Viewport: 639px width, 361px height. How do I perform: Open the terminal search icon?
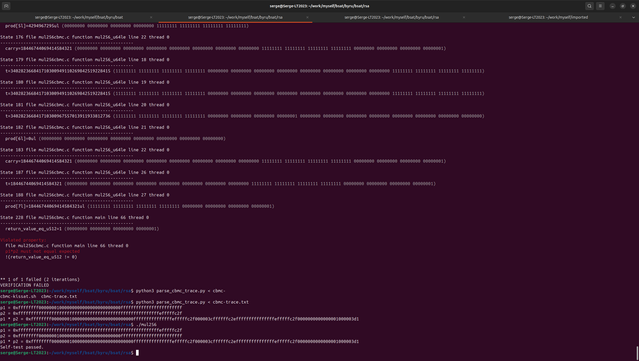point(589,6)
